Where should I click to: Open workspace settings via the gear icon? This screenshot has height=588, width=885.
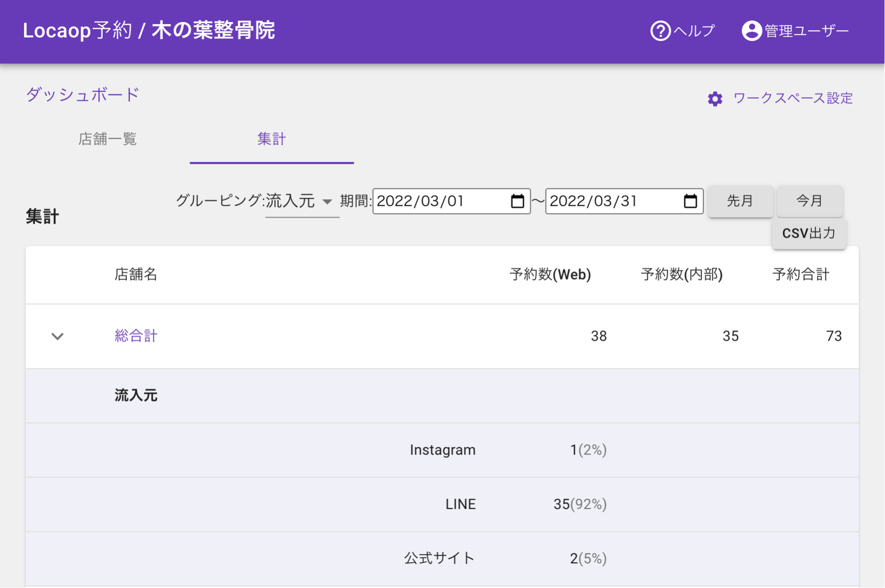(715, 99)
